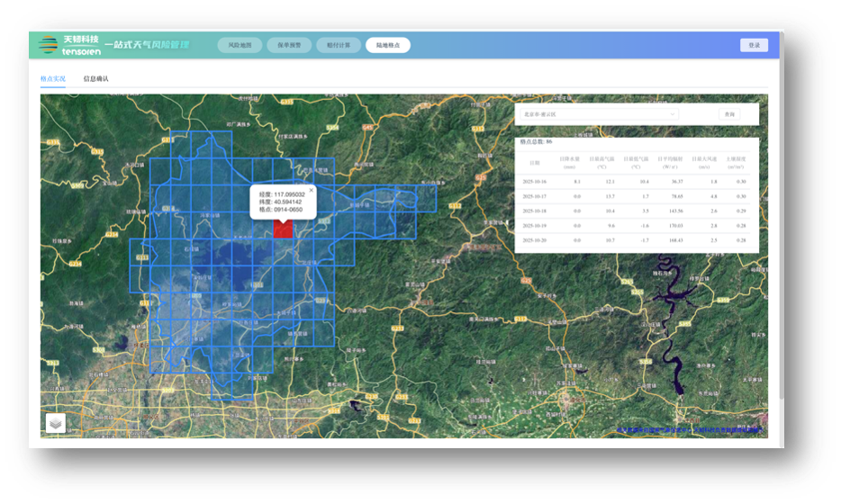Click the 日期 column header

tap(534, 162)
